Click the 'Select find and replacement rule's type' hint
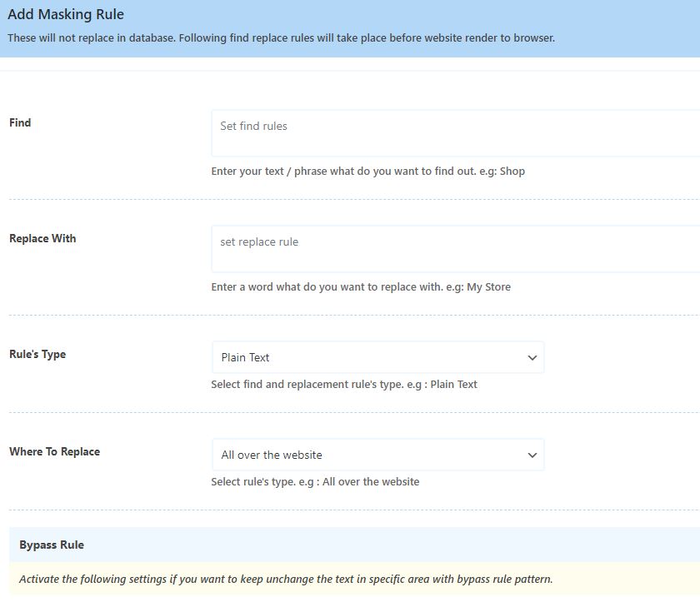Screen dimensions: 700x612 click(x=344, y=384)
